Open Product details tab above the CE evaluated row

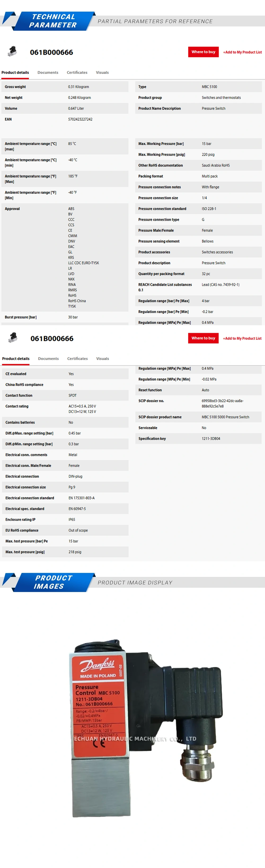point(16,359)
